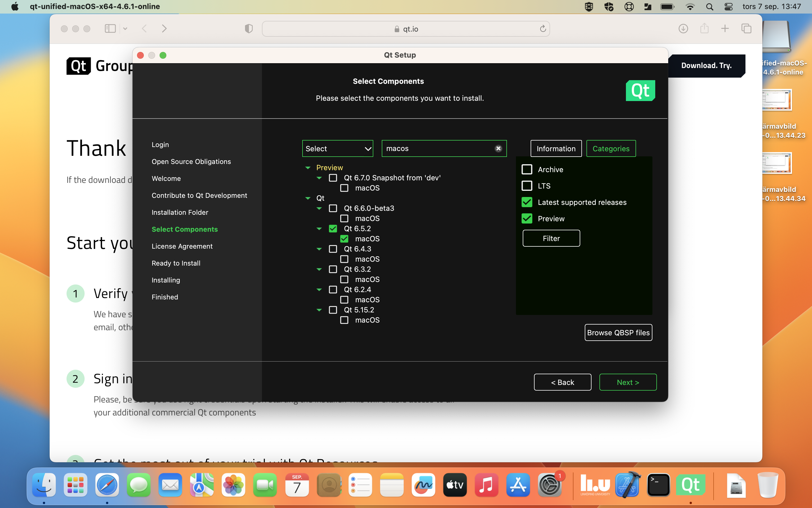Go to the previous step with Back
This screenshot has width=812, height=508.
(562, 382)
